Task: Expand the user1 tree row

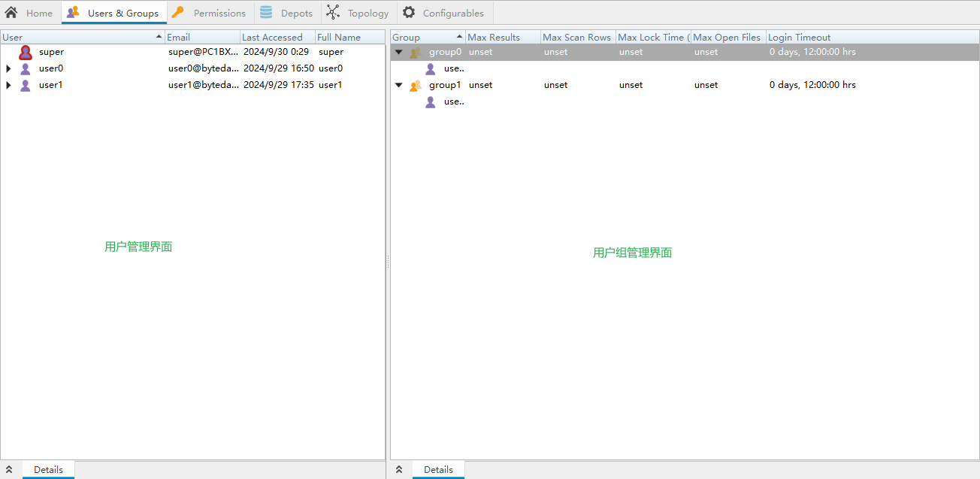Action: pos(8,85)
